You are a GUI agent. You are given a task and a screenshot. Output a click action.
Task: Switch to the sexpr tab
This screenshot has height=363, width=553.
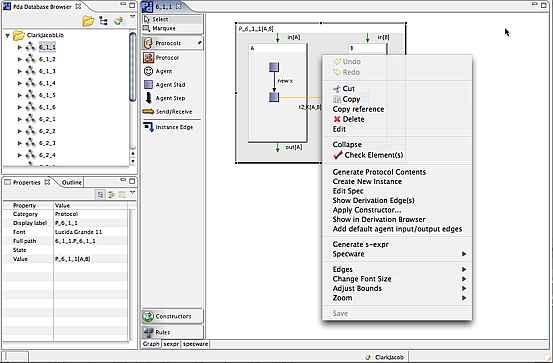[171, 344]
